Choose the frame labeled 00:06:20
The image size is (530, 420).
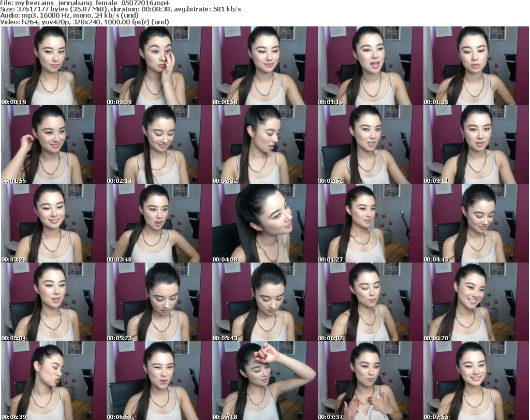pos(476,302)
